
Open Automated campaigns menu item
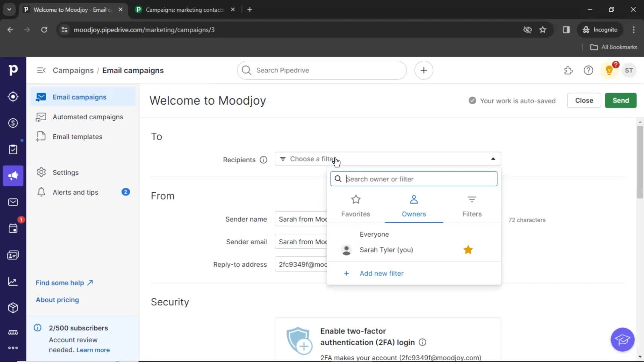coord(83,117)
